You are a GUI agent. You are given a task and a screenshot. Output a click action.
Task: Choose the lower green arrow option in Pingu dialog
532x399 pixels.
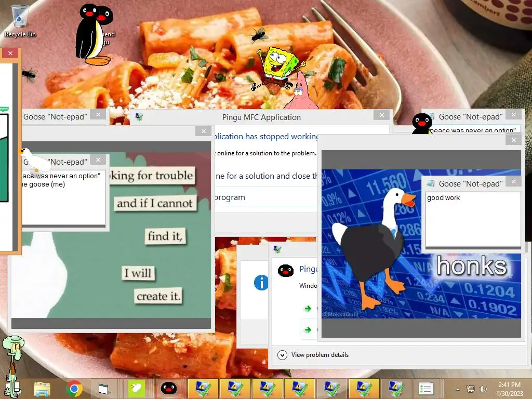(x=308, y=330)
